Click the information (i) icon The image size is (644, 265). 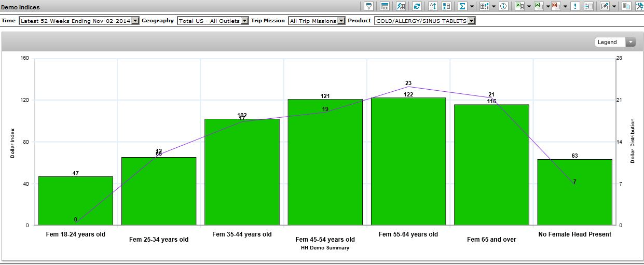pos(503,6)
